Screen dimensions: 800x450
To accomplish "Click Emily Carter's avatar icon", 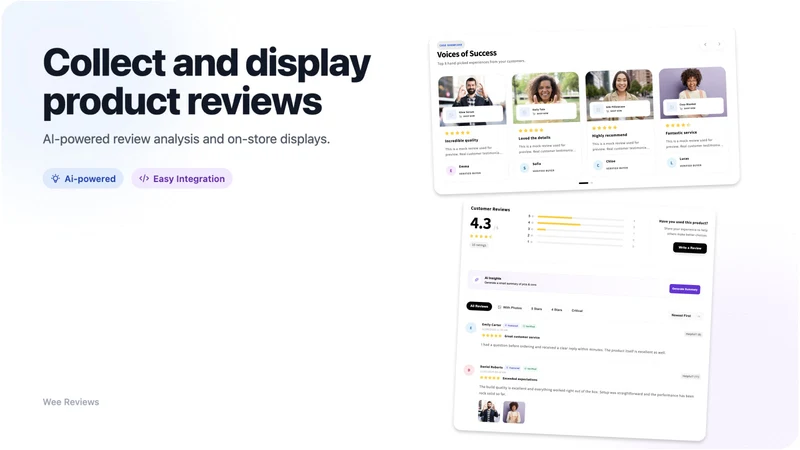I will (471, 328).
